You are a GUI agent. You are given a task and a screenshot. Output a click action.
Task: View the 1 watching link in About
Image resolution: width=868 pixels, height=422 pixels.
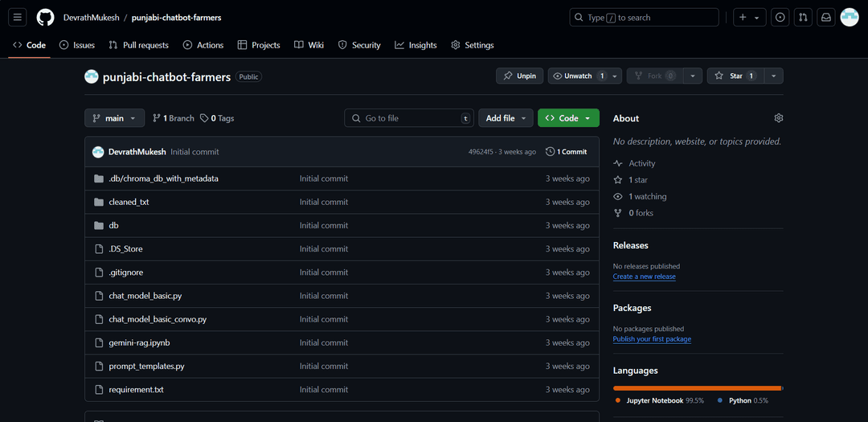point(640,197)
